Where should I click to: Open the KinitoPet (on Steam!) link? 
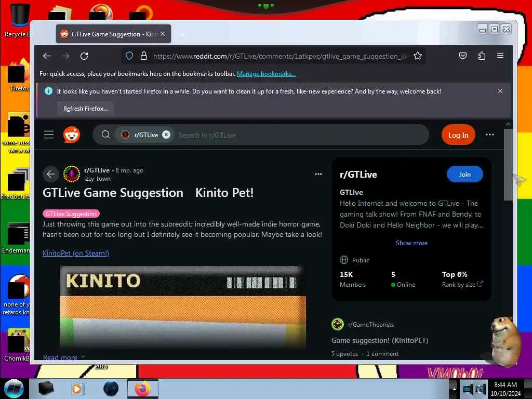(76, 253)
